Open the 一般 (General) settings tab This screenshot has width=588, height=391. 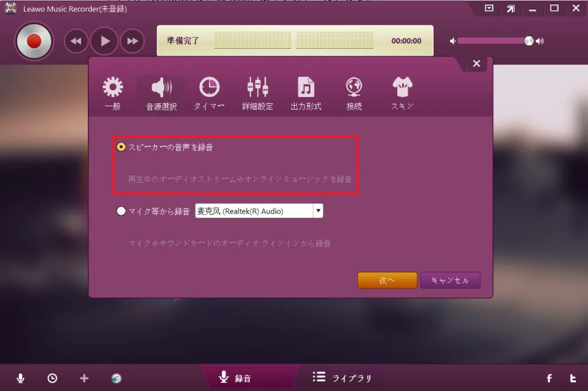coord(113,92)
